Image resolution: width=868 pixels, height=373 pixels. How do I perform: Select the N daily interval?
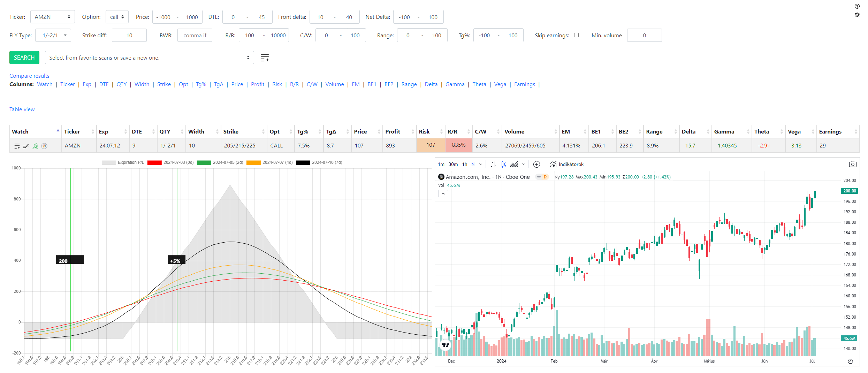tap(473, 164)
